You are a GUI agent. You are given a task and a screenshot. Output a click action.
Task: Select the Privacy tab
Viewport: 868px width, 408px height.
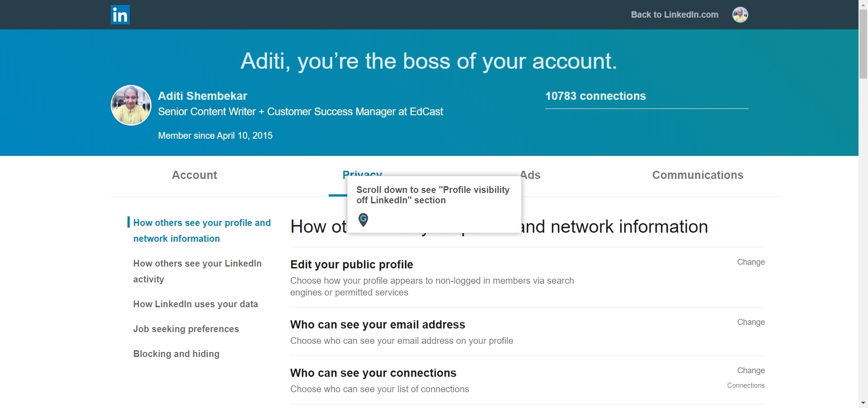tap(362, 175)
